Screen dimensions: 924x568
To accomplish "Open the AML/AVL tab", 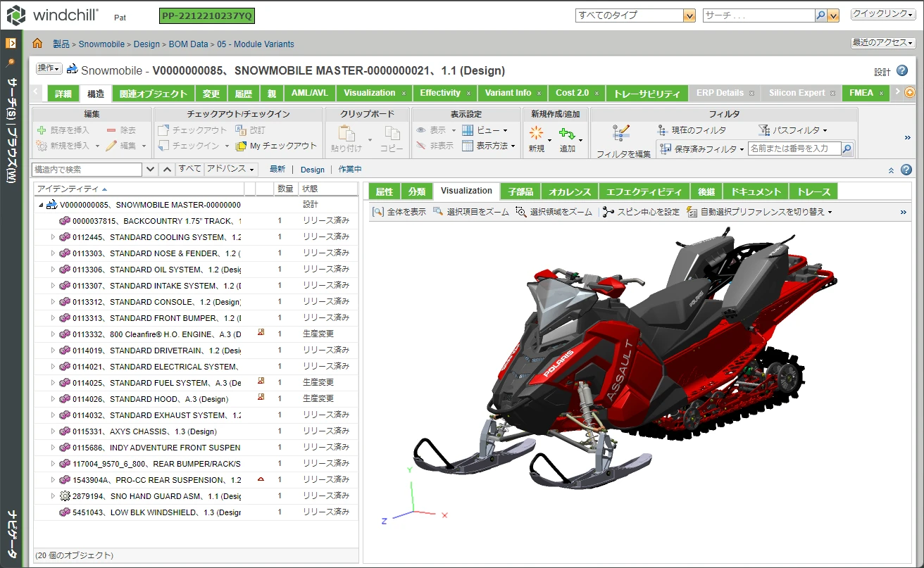I will [x=310, y=93].
